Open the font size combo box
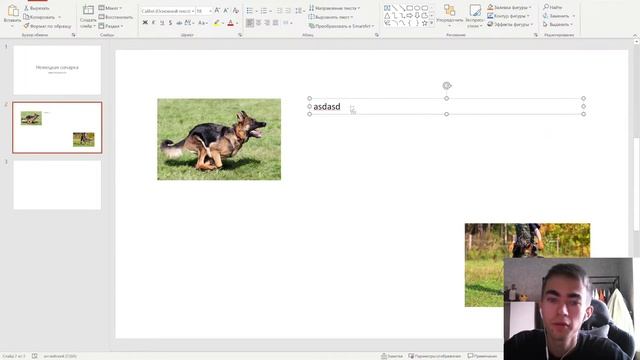 click(x=204, y=11)
